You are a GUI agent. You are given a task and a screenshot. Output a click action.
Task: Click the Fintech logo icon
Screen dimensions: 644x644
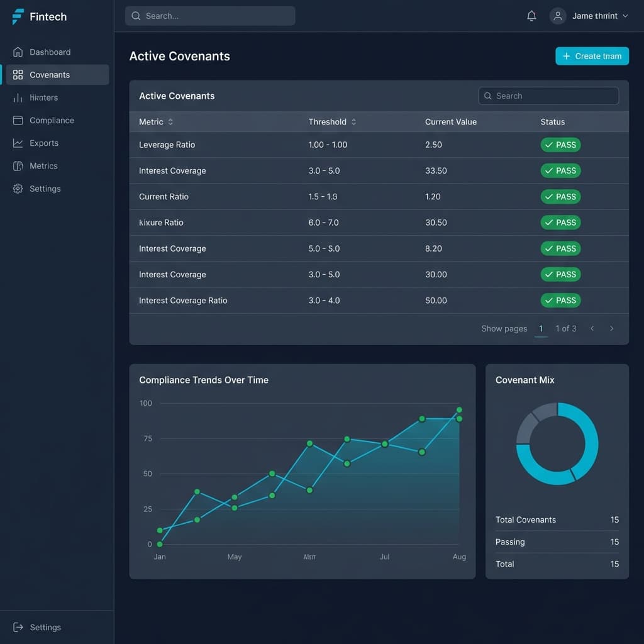tap(18, 16)
